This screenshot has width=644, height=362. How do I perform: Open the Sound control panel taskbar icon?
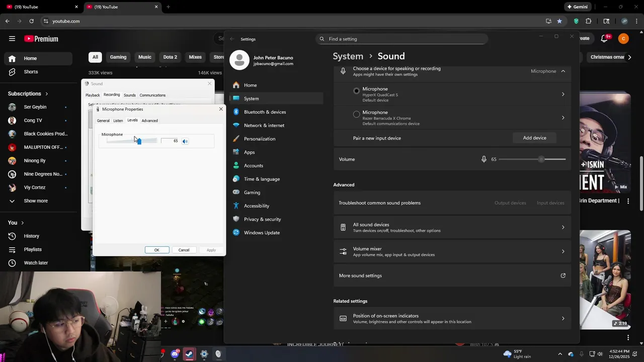pyautogui.click(x=218, y=354)
